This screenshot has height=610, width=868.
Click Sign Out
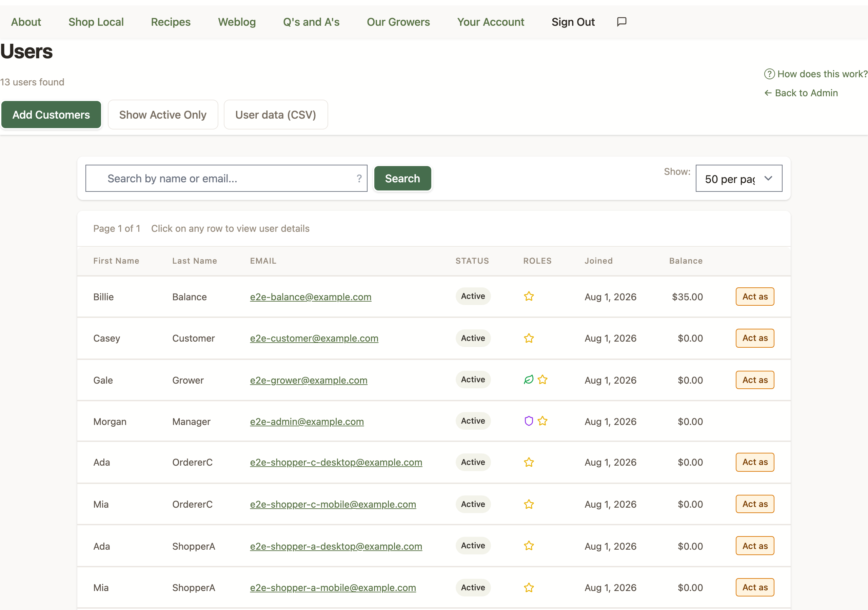pyautogui.click(x=573, y=22)
